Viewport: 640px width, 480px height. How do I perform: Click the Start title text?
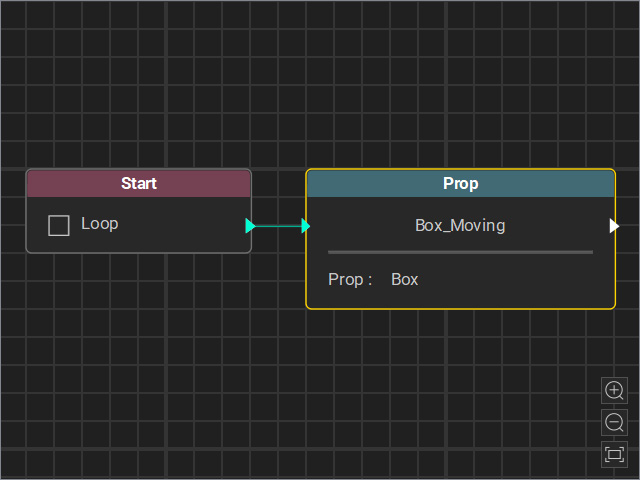click(139, 184)
